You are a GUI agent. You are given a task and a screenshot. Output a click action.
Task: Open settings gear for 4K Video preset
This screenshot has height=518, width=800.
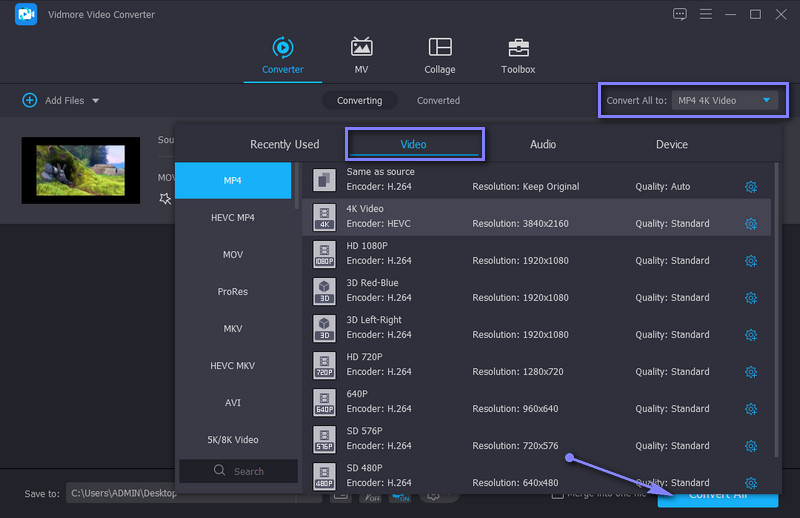751,224
